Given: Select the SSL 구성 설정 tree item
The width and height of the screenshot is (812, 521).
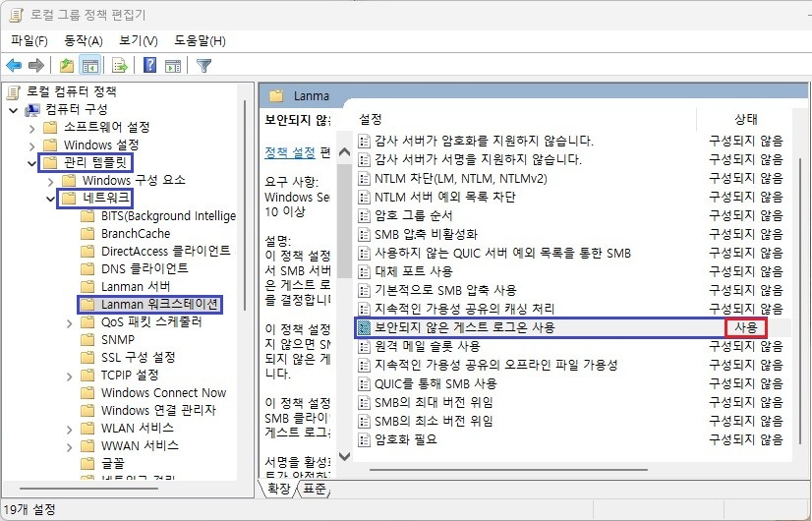Looking at the screenshot, I should point(139,358).
